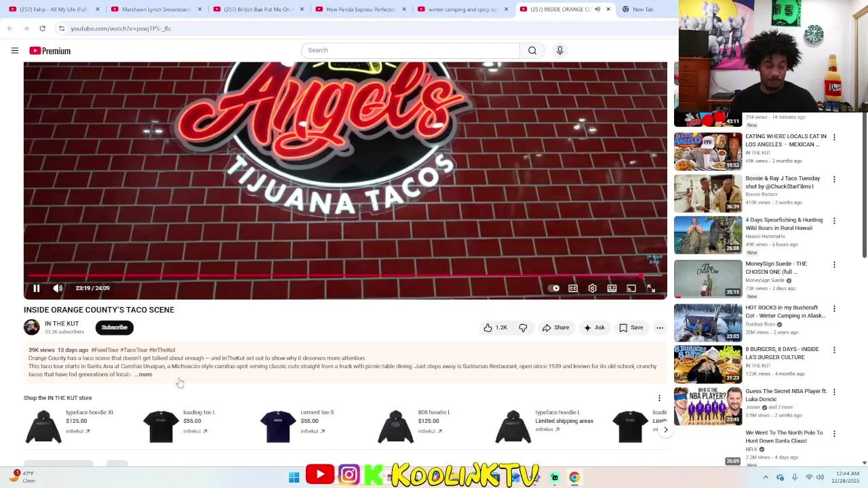Go forward in browser
The image size is (868, 488).
point(26,28)
